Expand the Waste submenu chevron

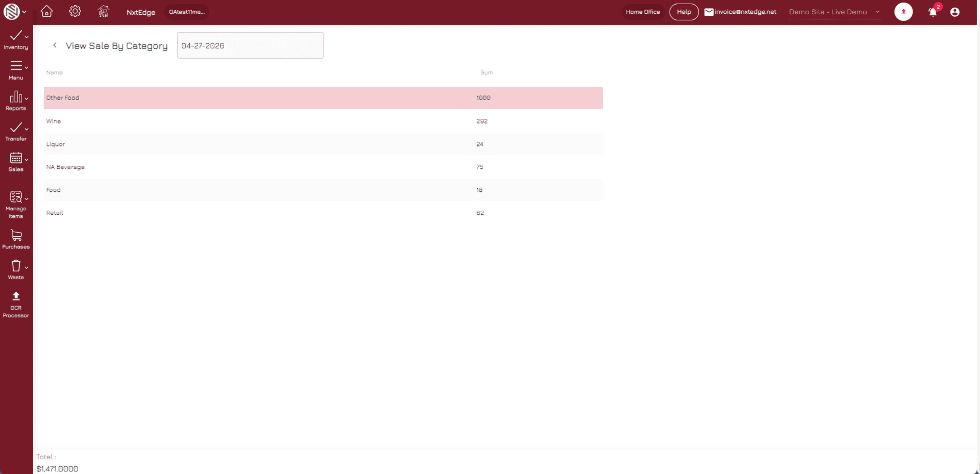pyautogui.click(x=27, y=267)
